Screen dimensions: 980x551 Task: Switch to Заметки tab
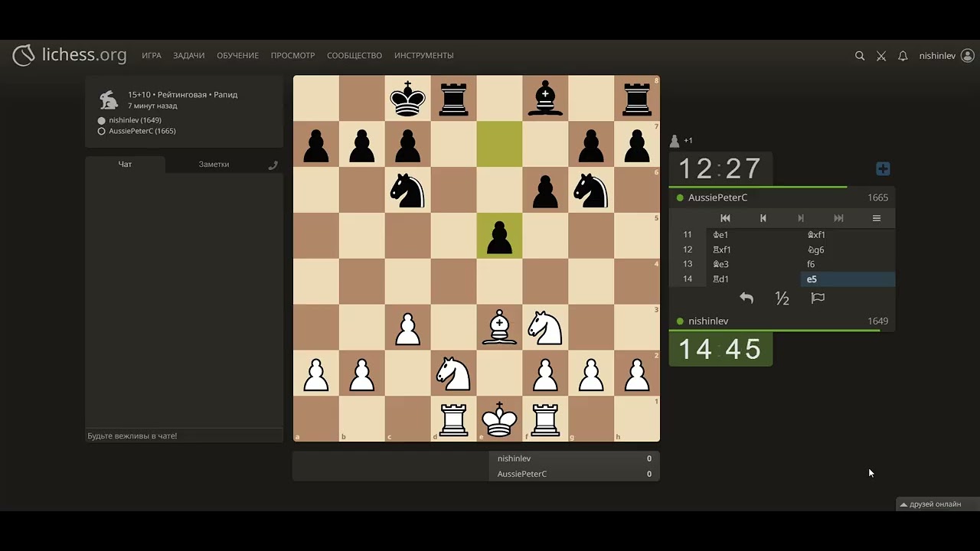click(x=214, y=164)
